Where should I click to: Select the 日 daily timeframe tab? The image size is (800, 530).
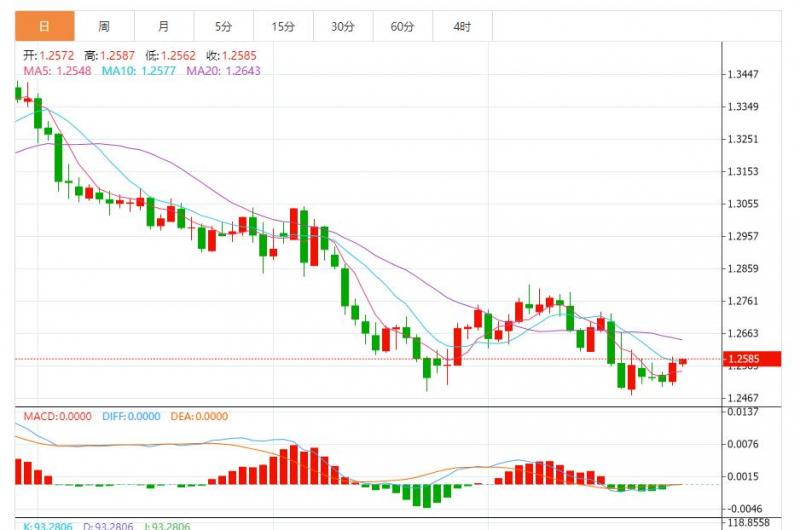(44, 26)
